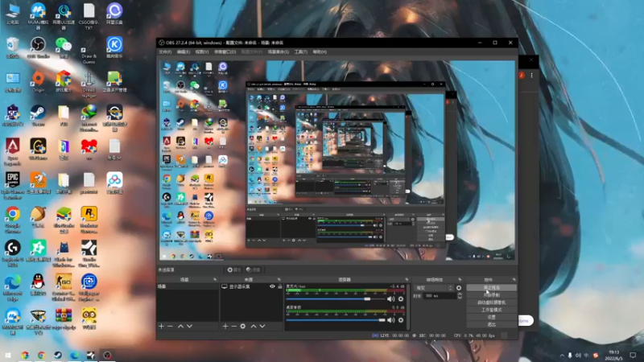
Task: Add a new source with the Sources plus icon
Action: tap(225, 327)
